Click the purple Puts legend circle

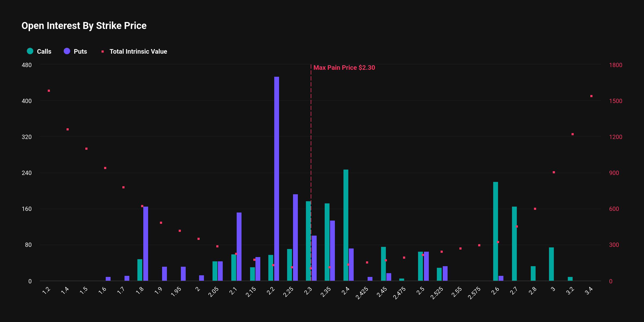point(67,51)
